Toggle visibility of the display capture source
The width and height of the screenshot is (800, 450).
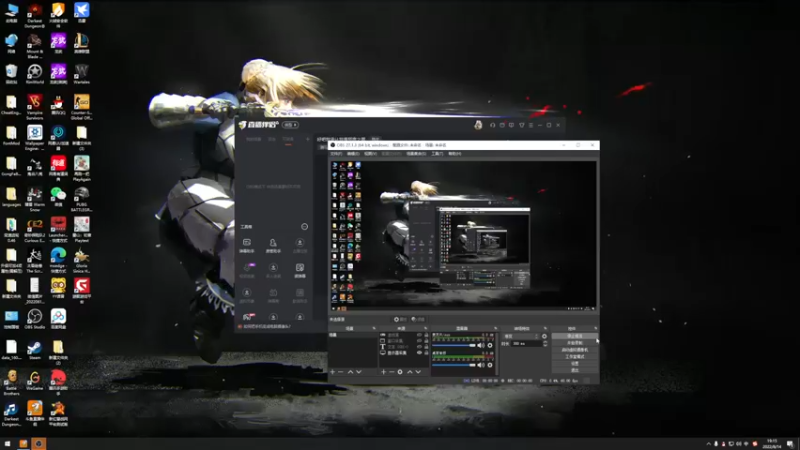[x=419, y=353]
